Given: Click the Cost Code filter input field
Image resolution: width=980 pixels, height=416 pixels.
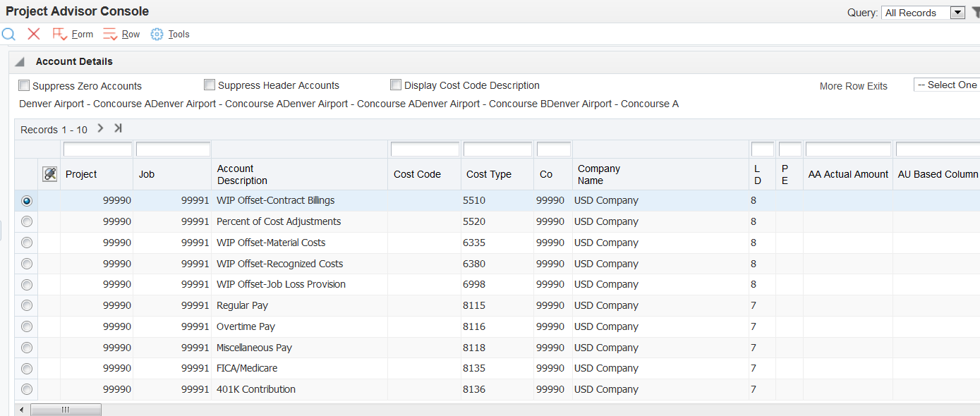Looking at the screenshot, I should coord(425,149).
